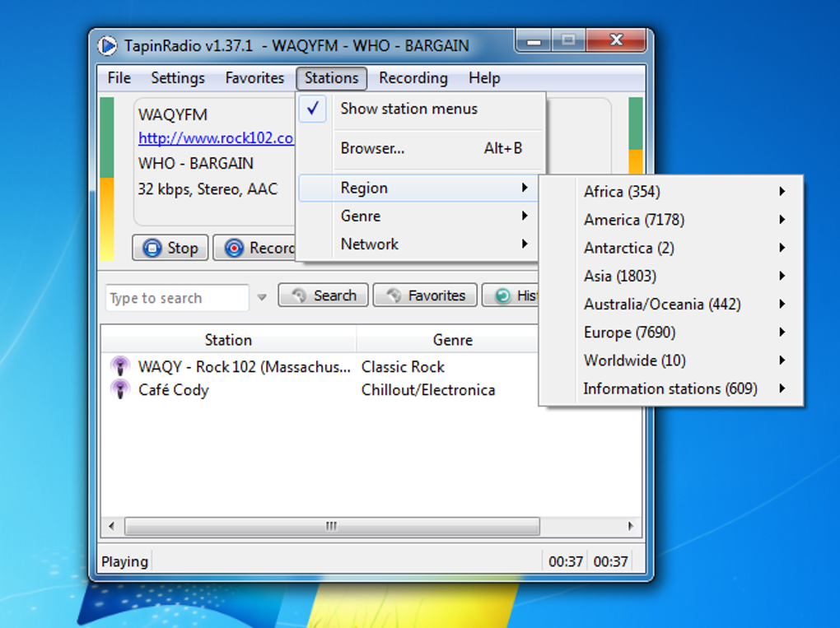Expand Information stations (609) entry
Screen dimensions: 840x628
(x=670, y=388)
